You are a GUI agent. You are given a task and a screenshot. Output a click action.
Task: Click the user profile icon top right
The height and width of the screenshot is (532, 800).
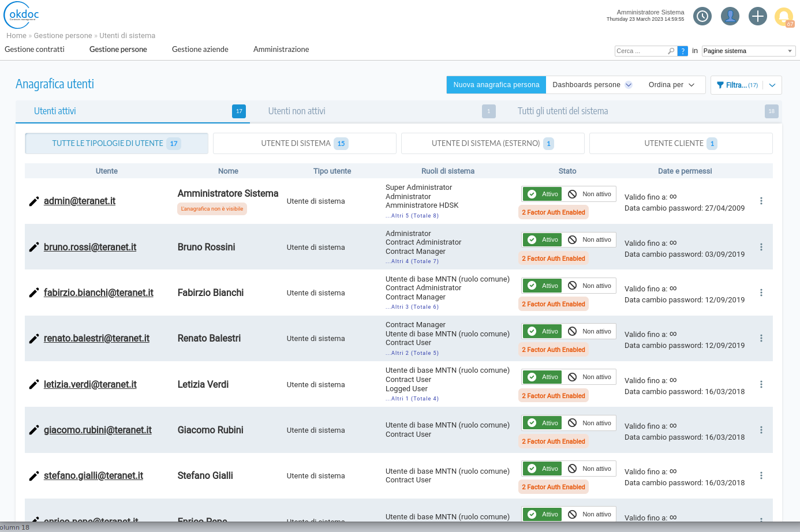tap(730, 16)
